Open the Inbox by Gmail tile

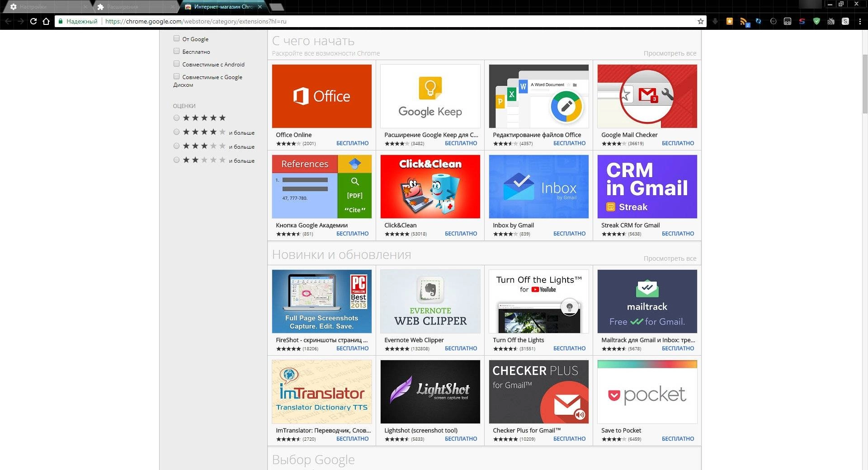[x=539, y=187]
